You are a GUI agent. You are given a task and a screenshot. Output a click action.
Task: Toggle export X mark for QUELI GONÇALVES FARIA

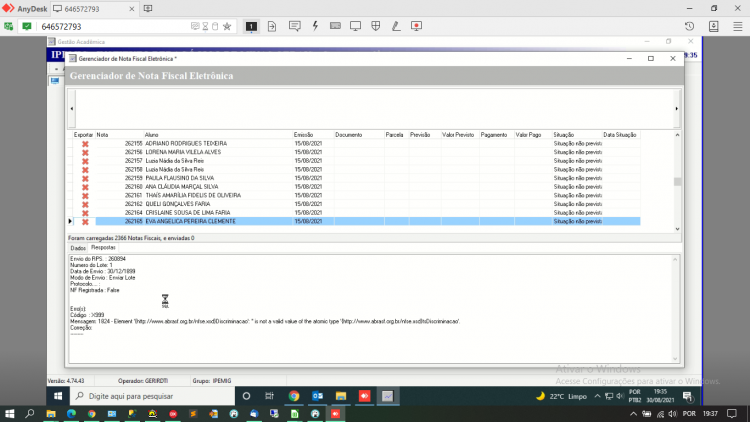85,204
